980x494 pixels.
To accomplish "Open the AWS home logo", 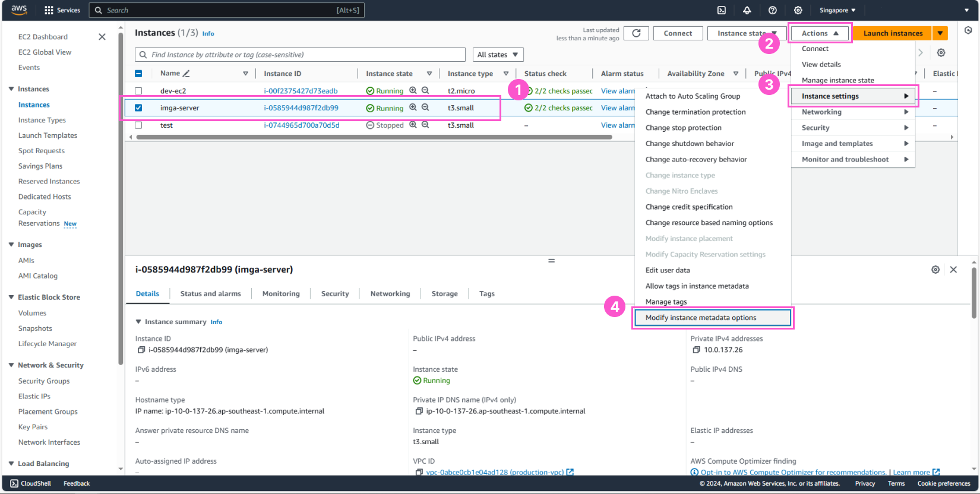I will coord(19,10).
